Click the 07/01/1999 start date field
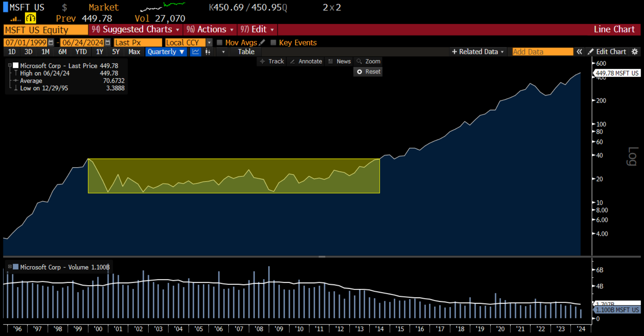The height and width of the screenshot is (336, 644). click(x=26, y=42)
